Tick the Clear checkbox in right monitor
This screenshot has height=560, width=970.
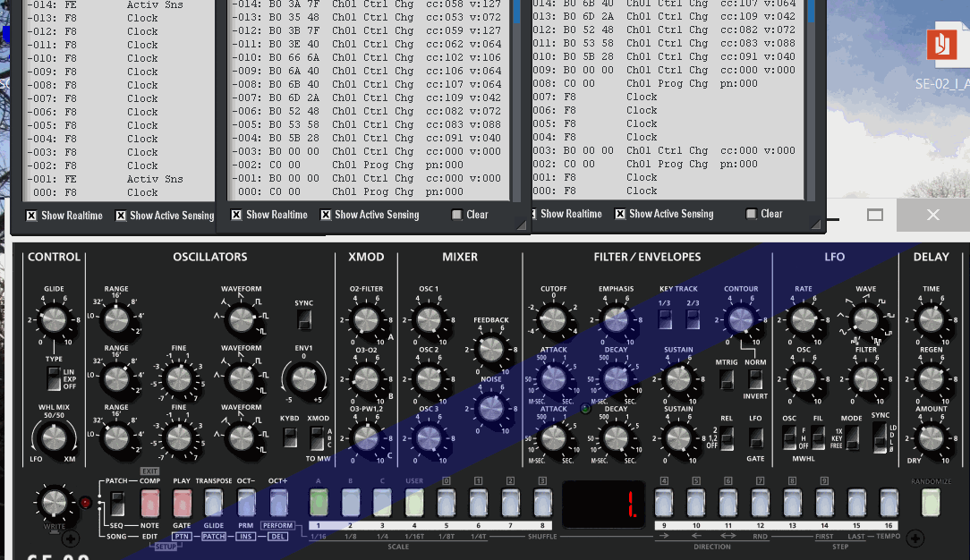[751, 214]
